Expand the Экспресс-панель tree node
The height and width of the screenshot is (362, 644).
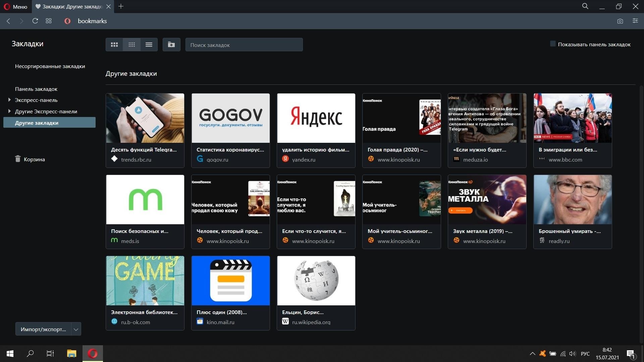coord(9,100)
